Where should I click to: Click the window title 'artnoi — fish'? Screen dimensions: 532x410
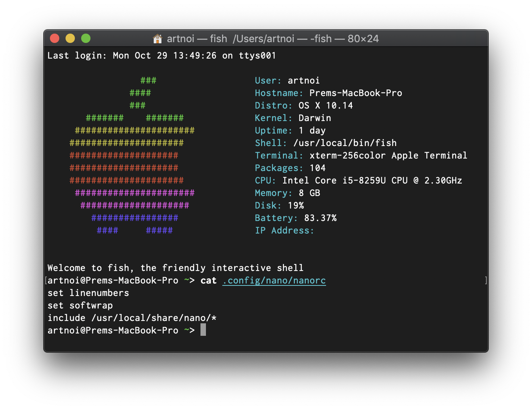tap(197, 39)
